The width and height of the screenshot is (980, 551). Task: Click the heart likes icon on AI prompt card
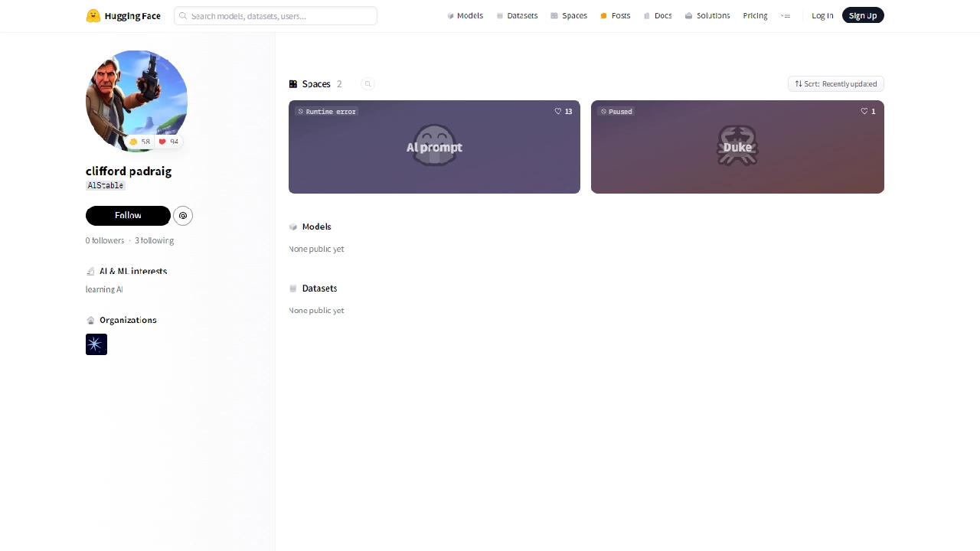558,112
